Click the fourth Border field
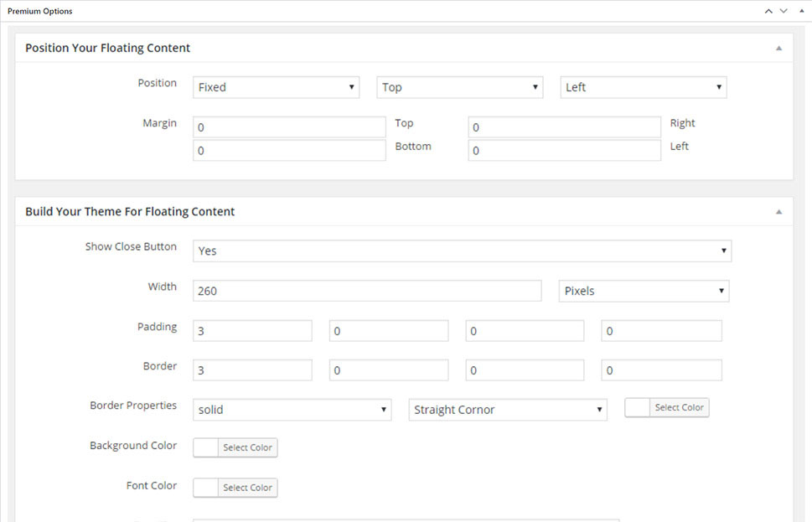The width and height of the screenshot is (812, 522). pyautogui.click(x=661, y=370)
